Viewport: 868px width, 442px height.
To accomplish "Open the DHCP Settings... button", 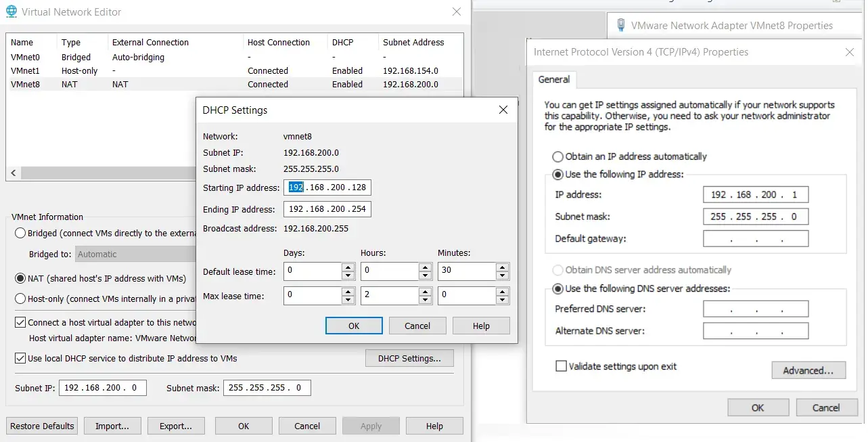I will point(409,358).
